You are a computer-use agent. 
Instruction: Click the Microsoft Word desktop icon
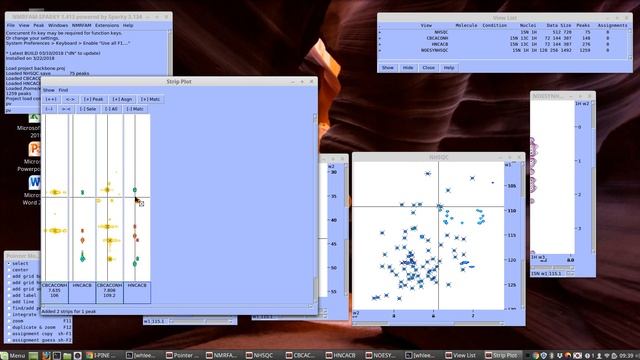(34, 190)
